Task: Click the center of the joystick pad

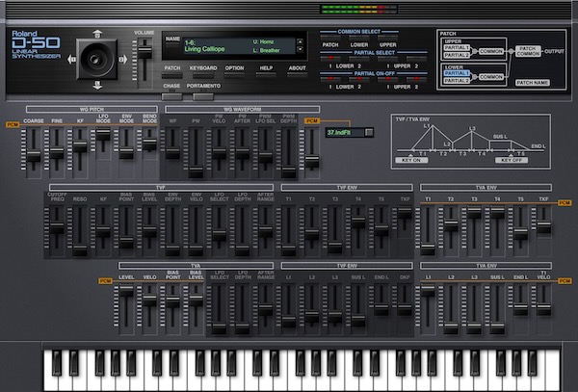Action: tap(97, 60)
